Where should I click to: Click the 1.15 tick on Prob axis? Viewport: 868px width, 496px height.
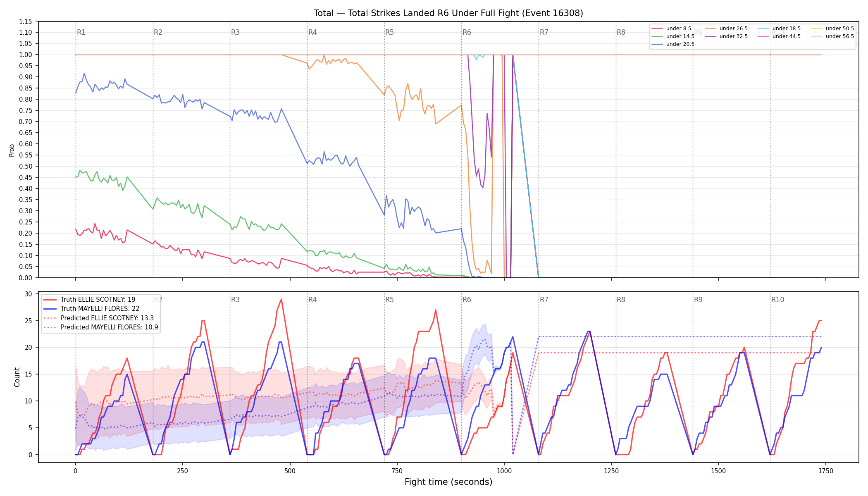pos(25,21)
